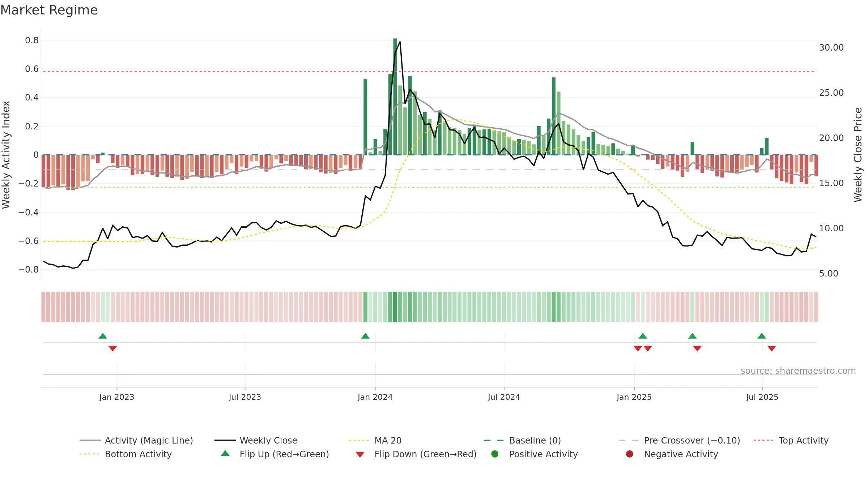Click the Bottom Activity legend entry
Image resolution: width=868 pixels, height=488 pixels.
point(125,454)
